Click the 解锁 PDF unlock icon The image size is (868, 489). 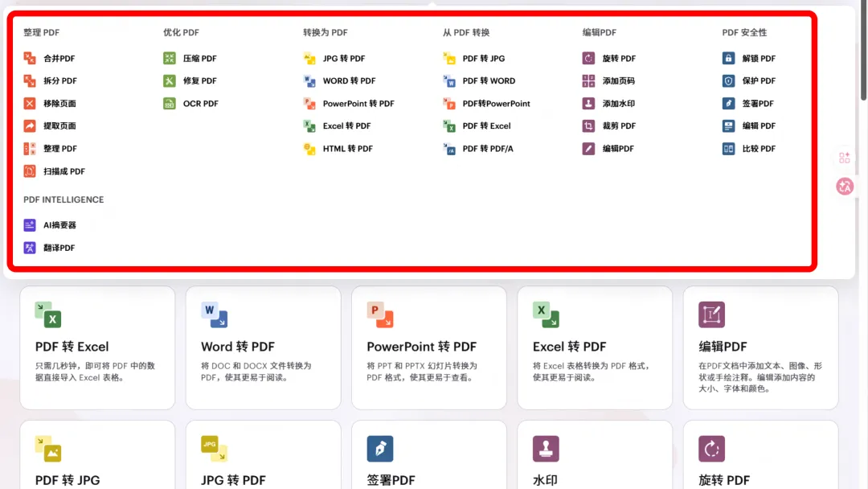tap(728, 58)
